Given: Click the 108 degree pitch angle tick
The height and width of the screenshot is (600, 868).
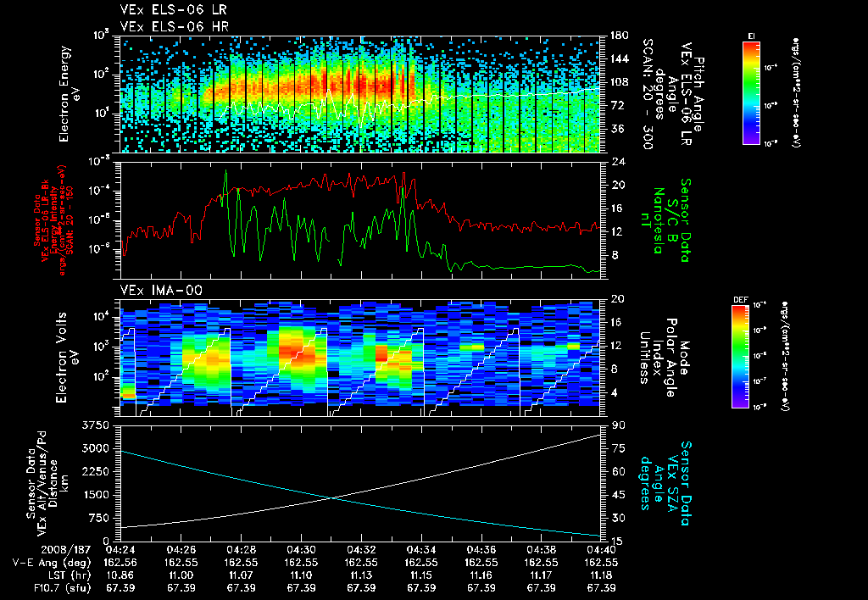Looking at the screenshot, I should [620, 82].
